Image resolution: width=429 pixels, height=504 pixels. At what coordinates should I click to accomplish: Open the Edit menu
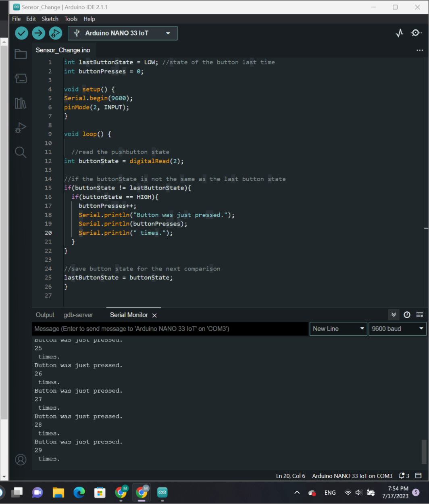coord(31,19)
